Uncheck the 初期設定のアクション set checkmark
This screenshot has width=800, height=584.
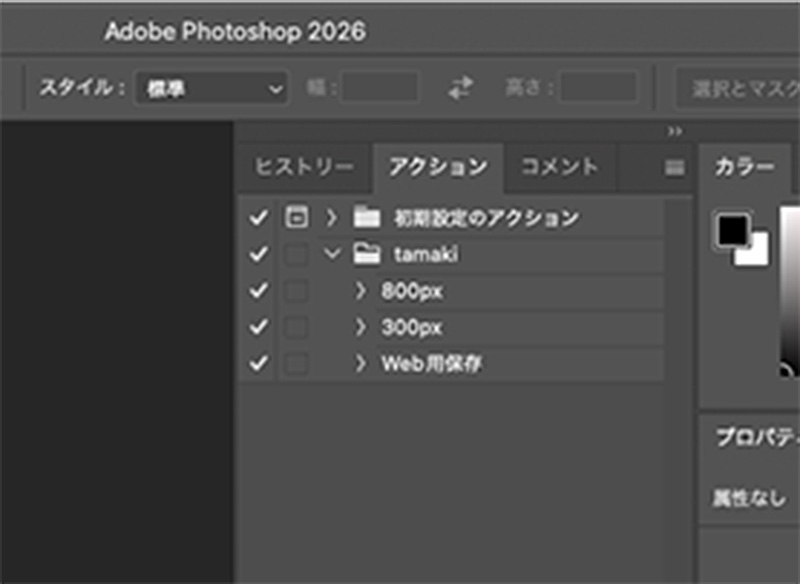(259, 218)
